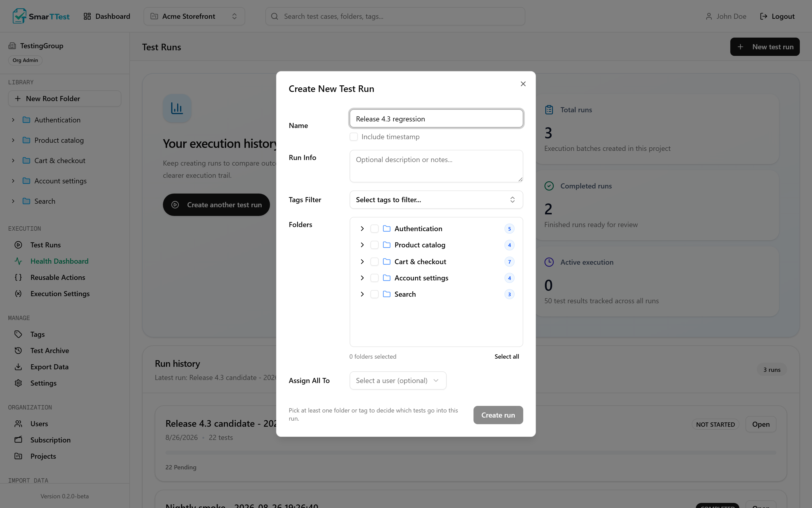Click the Authentication folder icon in Library sidebar

click(x=26, y=120)
